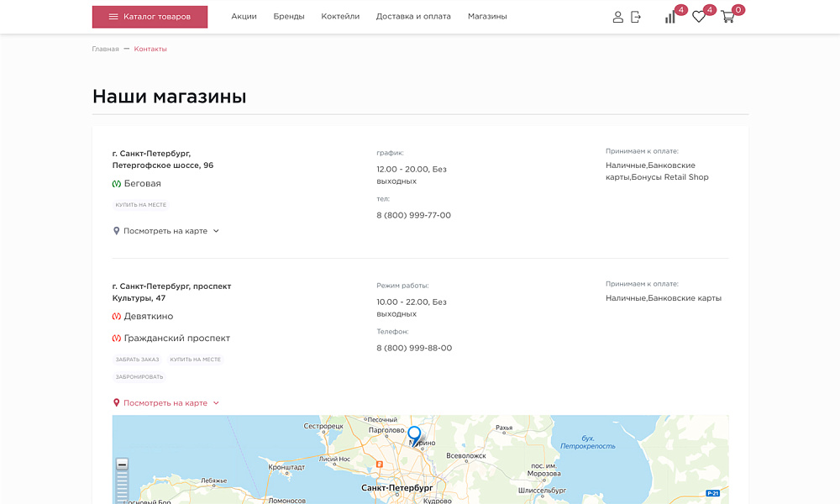Go to Главная via the breadcrumb link
Screen dimensions: 840x504
(104, 49)
